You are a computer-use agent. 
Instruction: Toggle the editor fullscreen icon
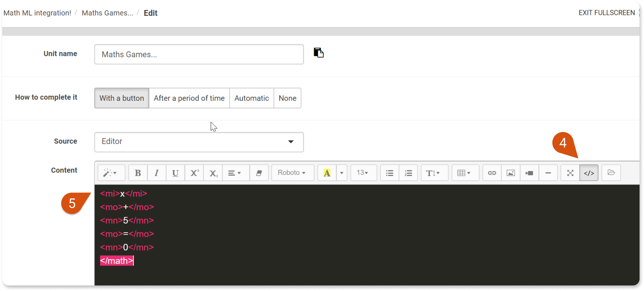pos(570,173)
